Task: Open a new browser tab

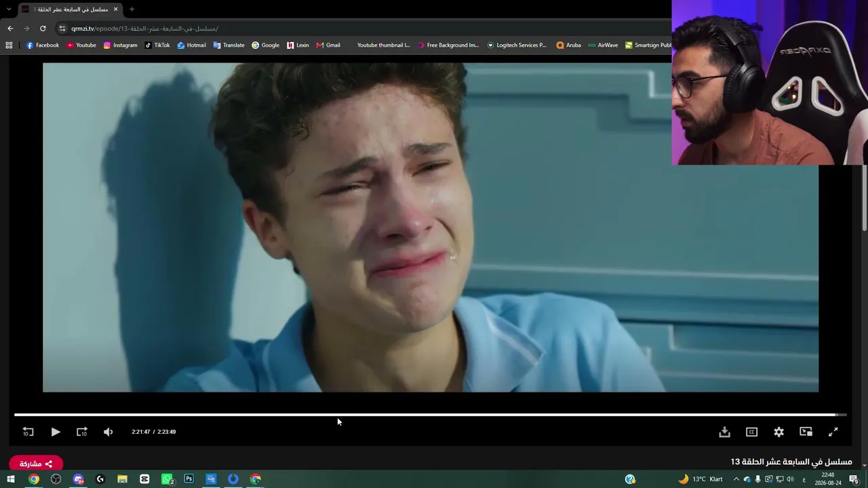Action: [x=132, y=9]
